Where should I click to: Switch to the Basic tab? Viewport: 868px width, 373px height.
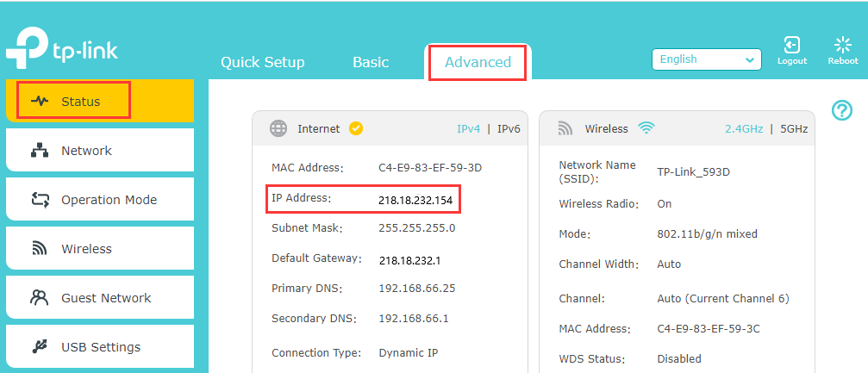(x=371, y=62)
